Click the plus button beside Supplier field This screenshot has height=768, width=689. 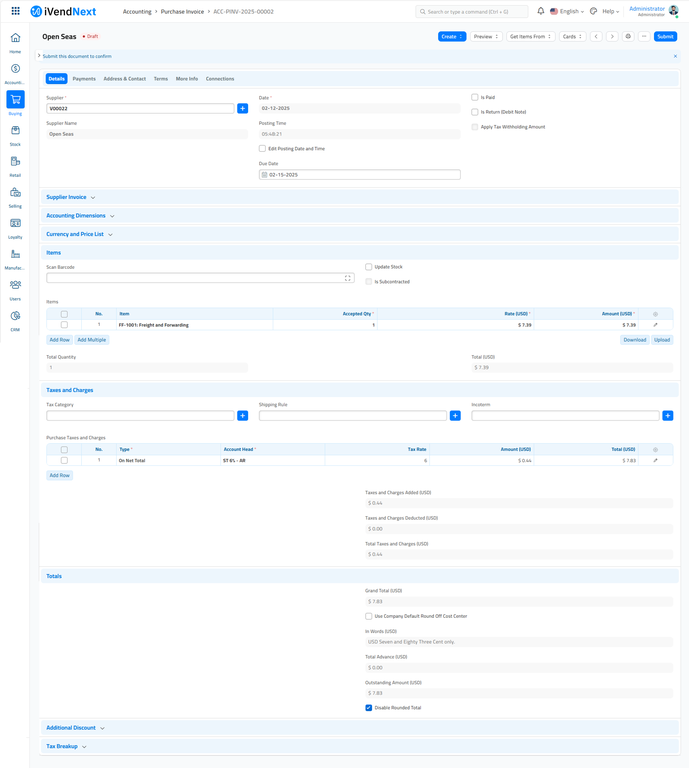click(x=242, y=108)
